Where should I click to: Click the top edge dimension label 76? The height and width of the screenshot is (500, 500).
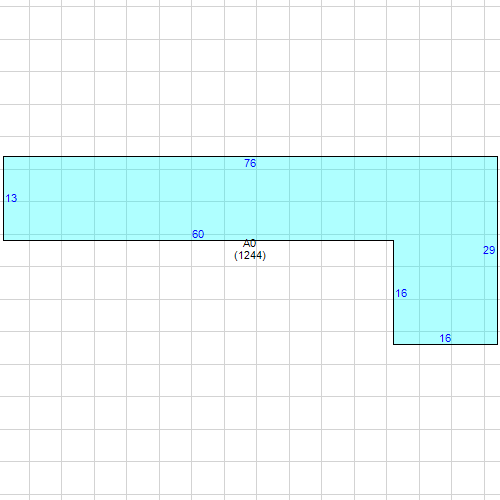click(250, 163)
